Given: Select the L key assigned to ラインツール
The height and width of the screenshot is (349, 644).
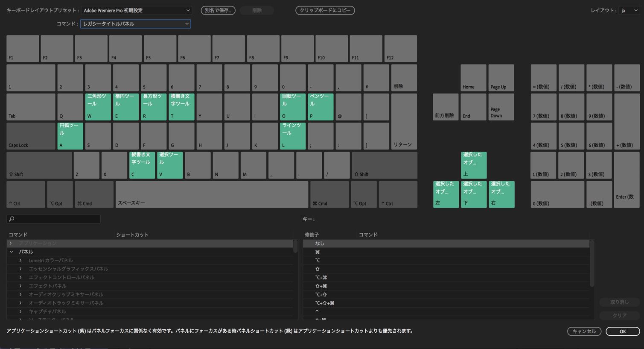Looking at the screenshot, I should pos(293,136).
